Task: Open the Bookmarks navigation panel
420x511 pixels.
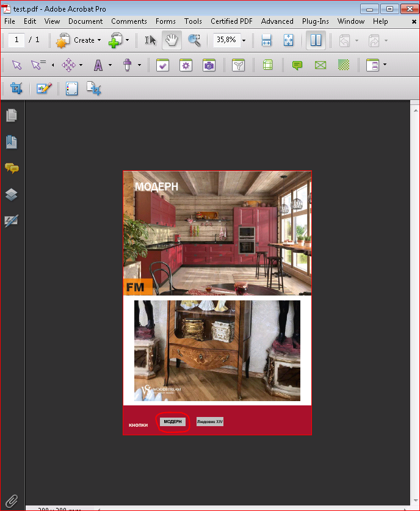Action: [12, 142]
